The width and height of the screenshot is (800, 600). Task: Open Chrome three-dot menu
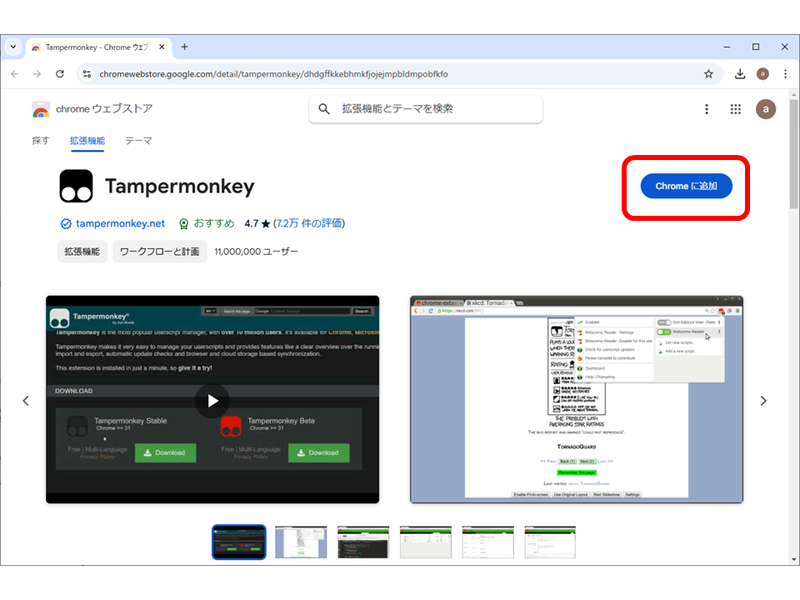pyautogui.click(x=785, y=74)
